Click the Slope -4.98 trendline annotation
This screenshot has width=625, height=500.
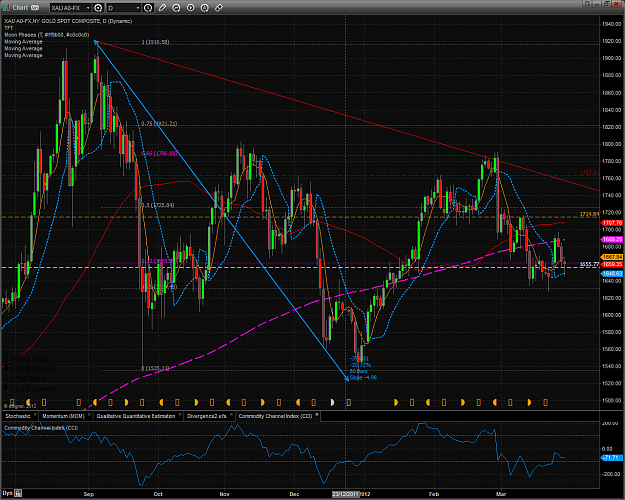(x=363, y=378)
